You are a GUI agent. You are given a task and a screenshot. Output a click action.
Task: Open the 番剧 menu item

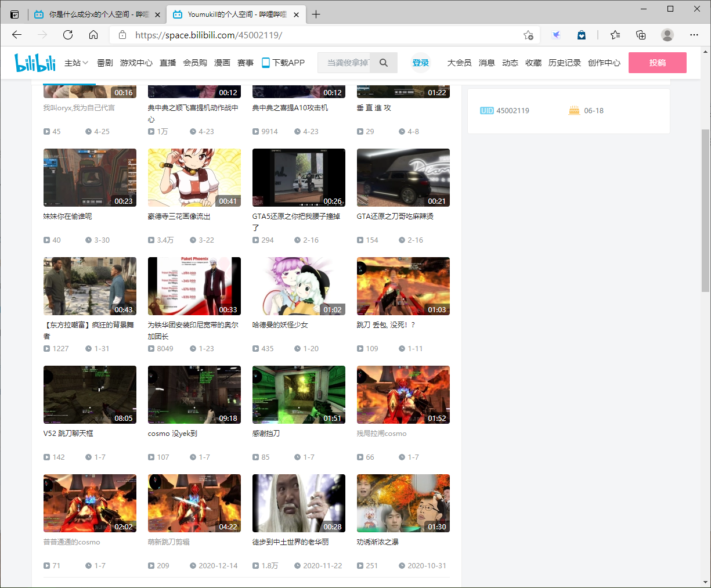pyautogui.click(x=104, y=62)
